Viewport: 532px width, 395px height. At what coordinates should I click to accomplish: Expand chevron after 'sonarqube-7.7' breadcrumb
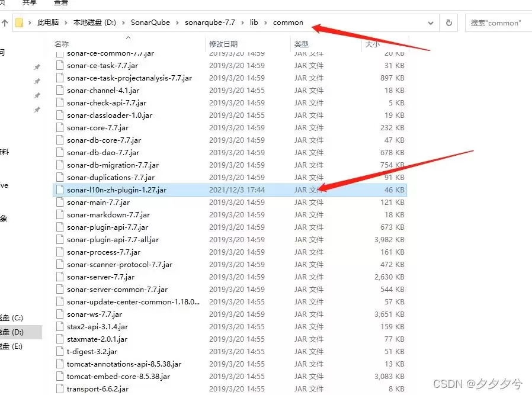click(242, 23)
